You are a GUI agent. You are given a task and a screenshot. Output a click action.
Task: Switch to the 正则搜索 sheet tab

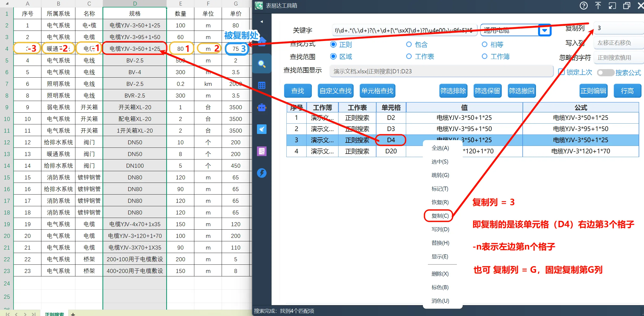pyautogui.click(x=54, y=314)
